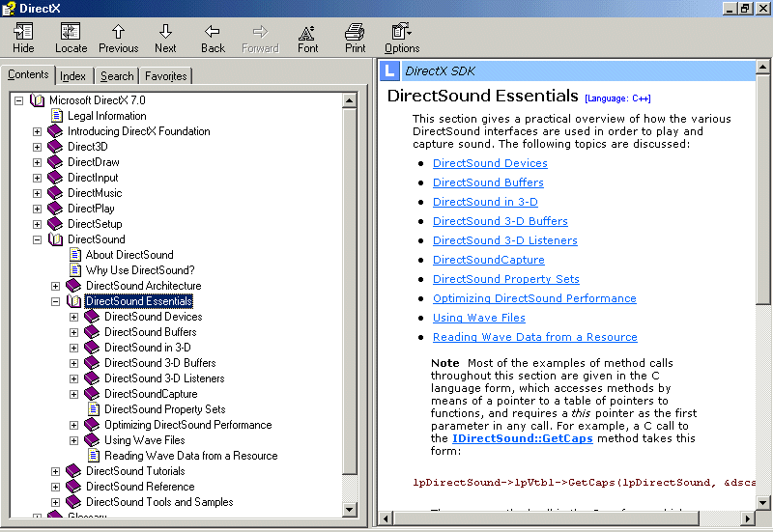
Task: Switch to the Index tab
Action: point(72,76)
